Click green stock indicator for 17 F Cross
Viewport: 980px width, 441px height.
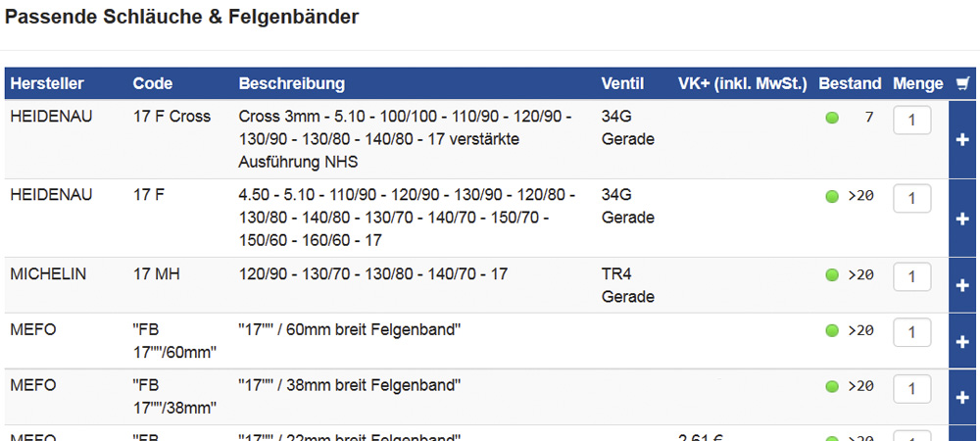pyautogui.click(x=832, y=118)
